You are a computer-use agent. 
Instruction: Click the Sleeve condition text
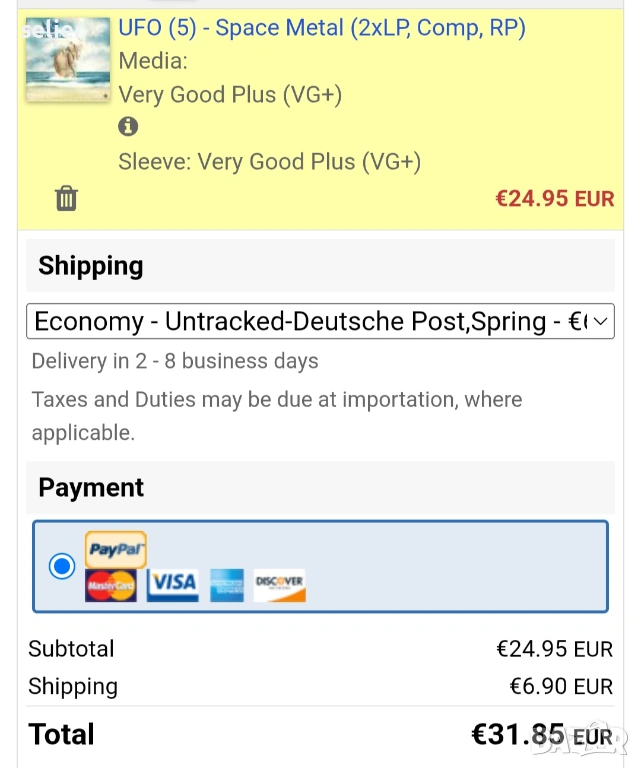pyautogui.click(x=269, y=162)
